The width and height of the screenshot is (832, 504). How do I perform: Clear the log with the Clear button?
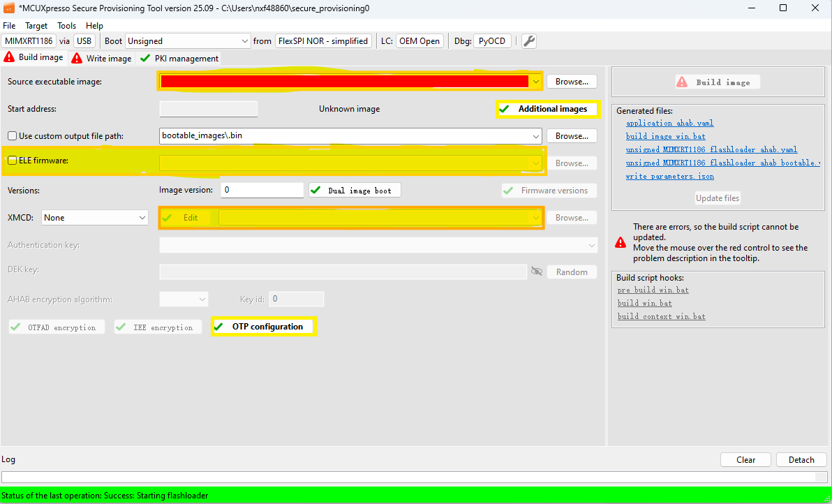[x=745, y=460]
